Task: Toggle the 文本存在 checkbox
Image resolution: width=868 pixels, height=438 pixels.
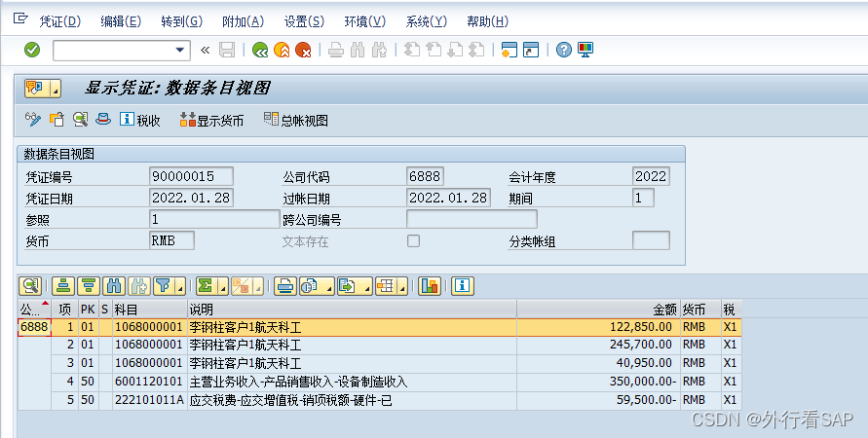Action: 413,240
